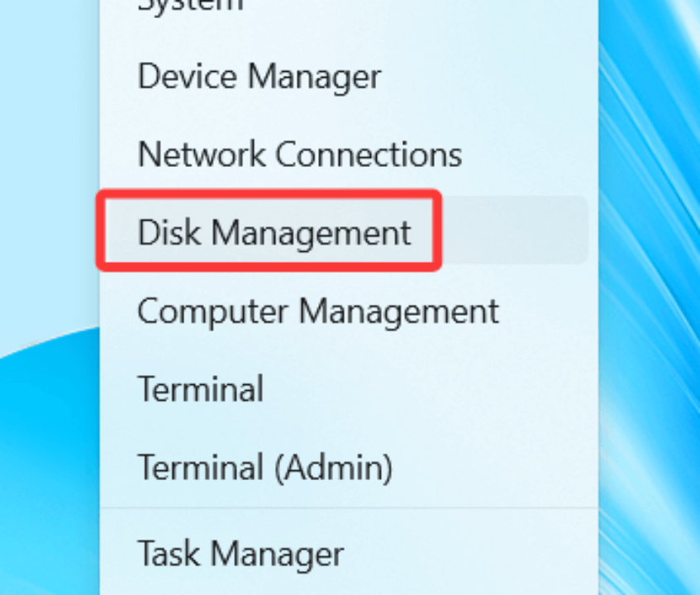Click System at the top of menu
The width and height of the screenshot is (700, 595).
[x=189, y=8]
